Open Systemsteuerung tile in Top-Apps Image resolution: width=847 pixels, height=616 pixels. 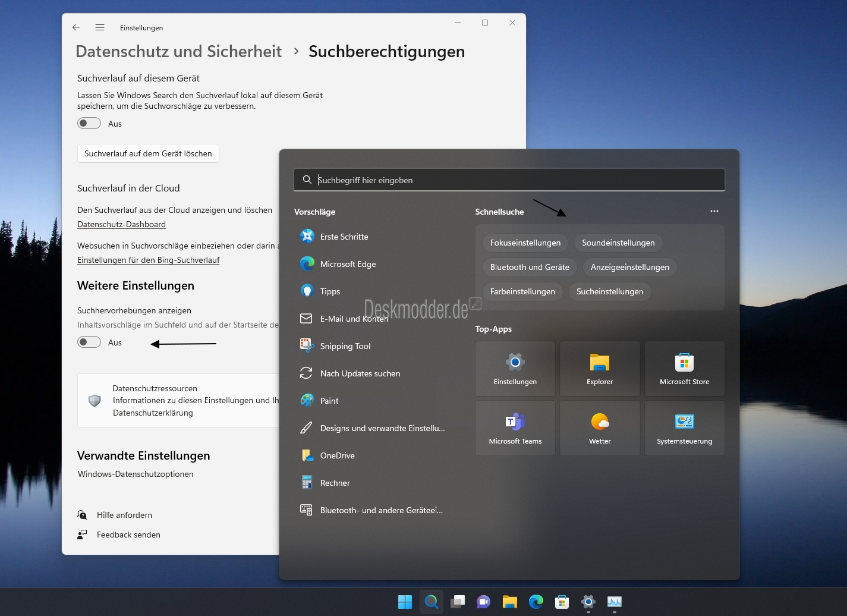[x=685, y=428]
